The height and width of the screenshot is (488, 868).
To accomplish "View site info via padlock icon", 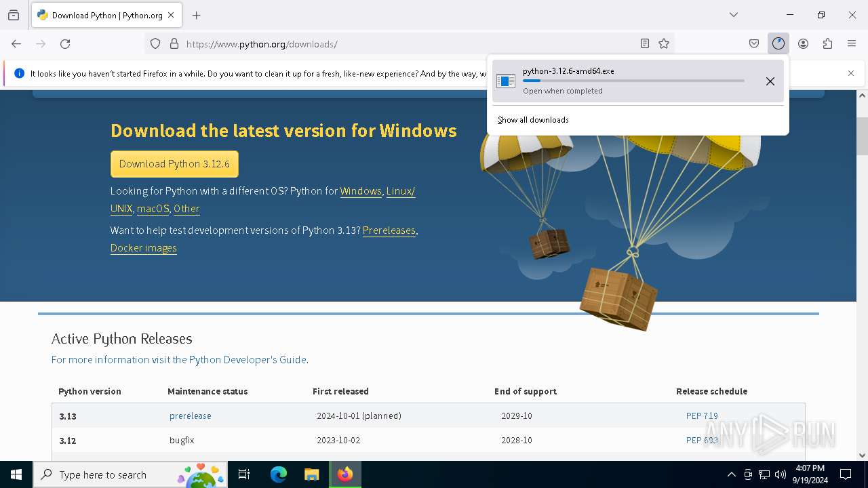I will pos(174,44).
